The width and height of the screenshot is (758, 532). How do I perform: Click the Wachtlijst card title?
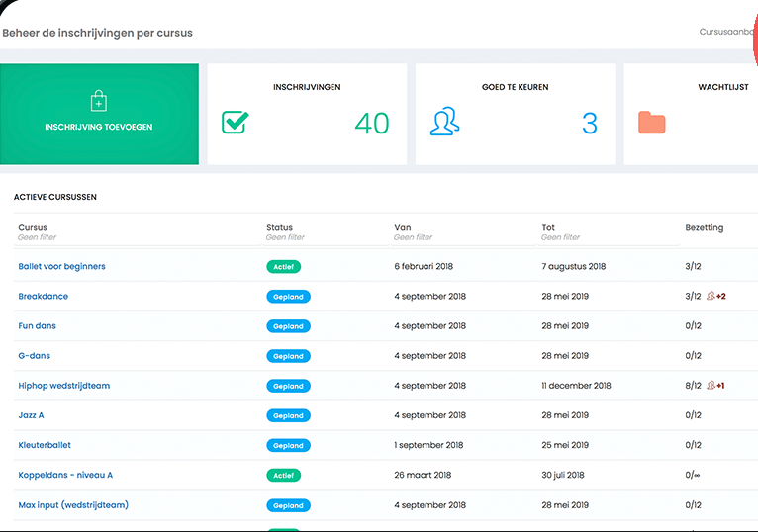(x=723, y=87)
